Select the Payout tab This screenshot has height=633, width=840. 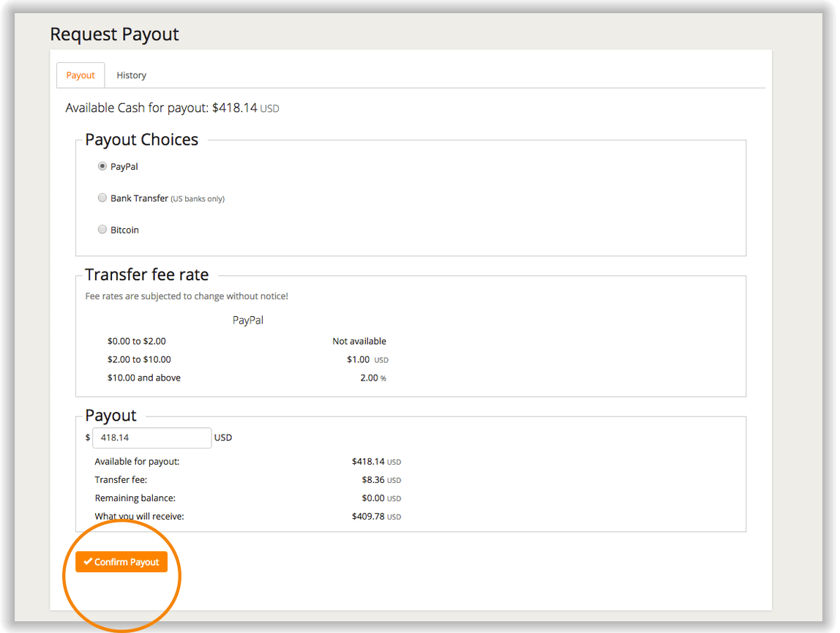tap(80, 75)
